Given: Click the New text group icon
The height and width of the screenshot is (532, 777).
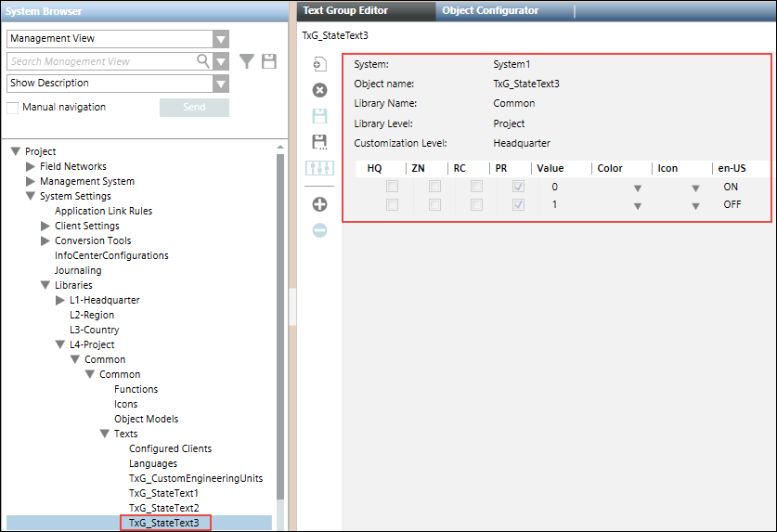Looking at the screenshot, I should coord(319,64).
